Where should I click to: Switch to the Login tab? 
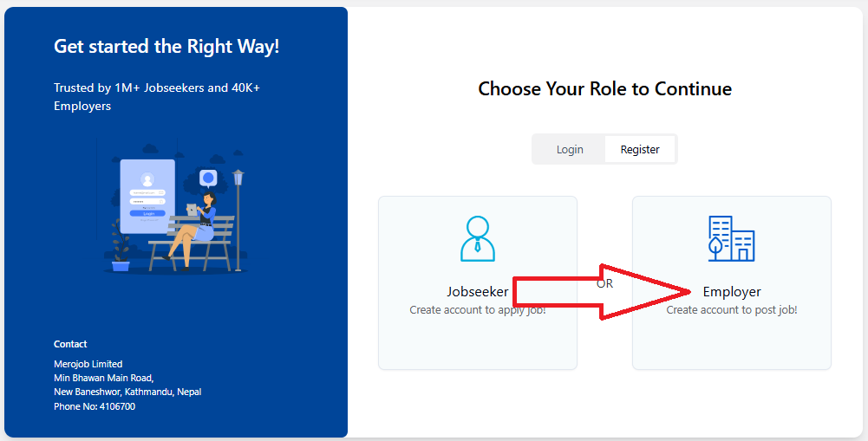point(570,149)
